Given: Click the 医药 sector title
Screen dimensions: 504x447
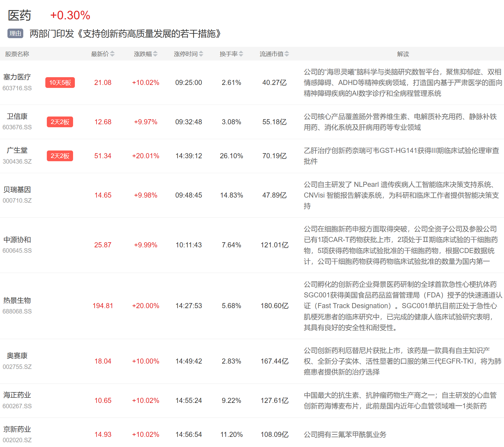Looking at the screenshot, I should [19, 15].
